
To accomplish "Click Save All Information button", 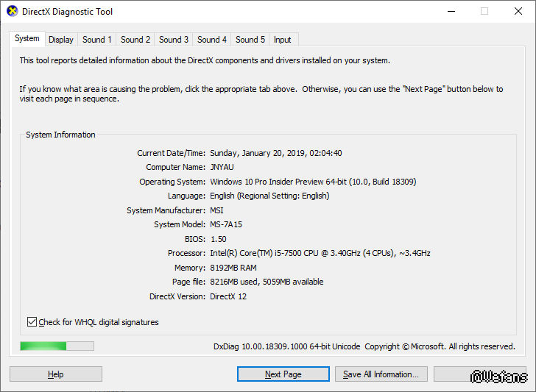I will pyautogui.click(x=381, y=374).
